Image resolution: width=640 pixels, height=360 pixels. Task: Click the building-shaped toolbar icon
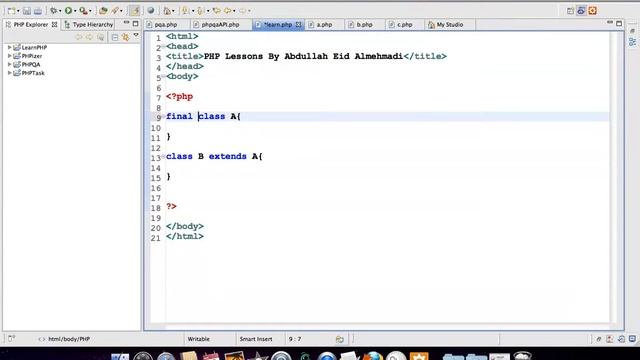coord(167,11)
